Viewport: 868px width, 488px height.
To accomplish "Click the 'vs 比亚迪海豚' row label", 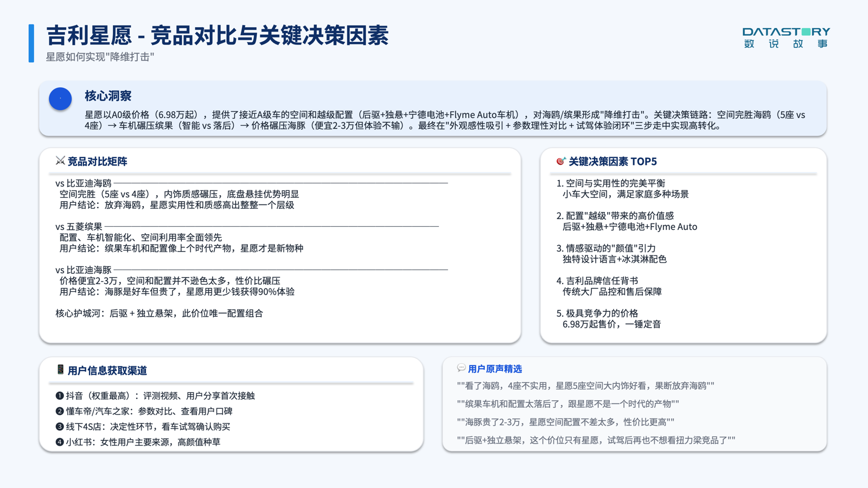I will 84,270.
